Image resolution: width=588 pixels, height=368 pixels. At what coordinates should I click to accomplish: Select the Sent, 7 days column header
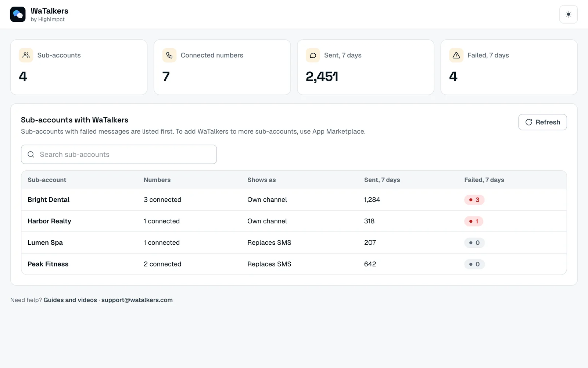click(382, 180)
